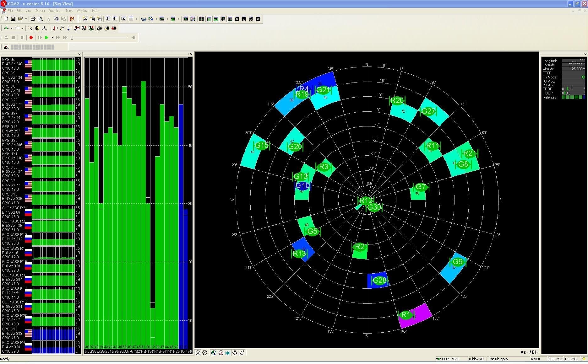588x364 pixels.
Task: Close the satellite signal list panel
Action: [x=79, y=54]
